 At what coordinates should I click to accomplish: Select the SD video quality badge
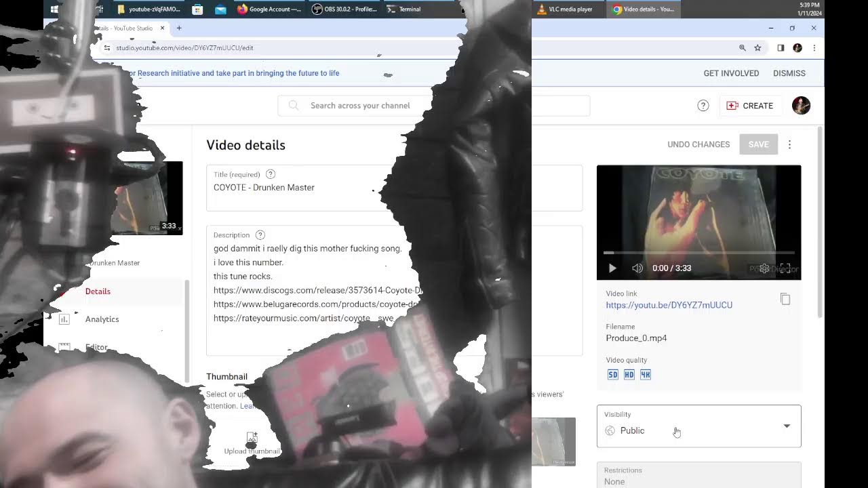613,375
